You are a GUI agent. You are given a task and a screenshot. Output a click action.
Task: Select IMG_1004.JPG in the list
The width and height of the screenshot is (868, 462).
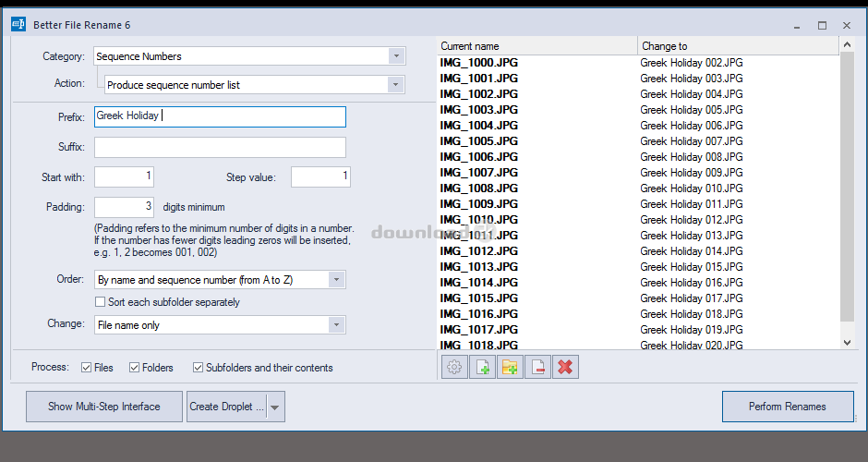pos(479,125)
